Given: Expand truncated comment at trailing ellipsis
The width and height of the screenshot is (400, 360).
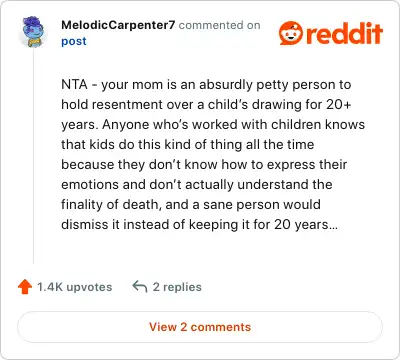Looking at the screenshot, I should point(333,225).
